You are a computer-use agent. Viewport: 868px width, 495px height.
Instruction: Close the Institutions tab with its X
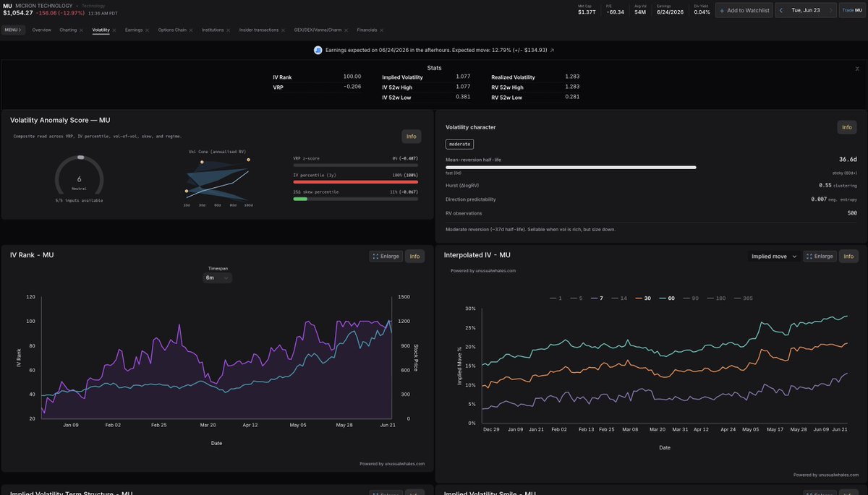[x=229, y=30]
